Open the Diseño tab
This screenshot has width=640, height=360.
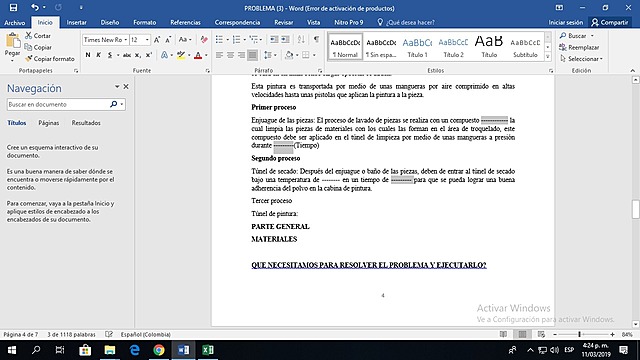(x=110, y=22)
